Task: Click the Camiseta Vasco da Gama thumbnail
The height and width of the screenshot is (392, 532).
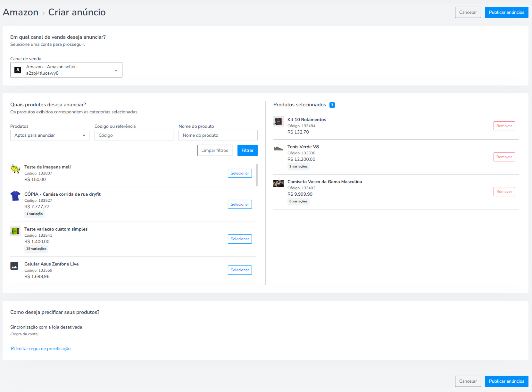Action: pyautogui.click(x=278, y=184)
